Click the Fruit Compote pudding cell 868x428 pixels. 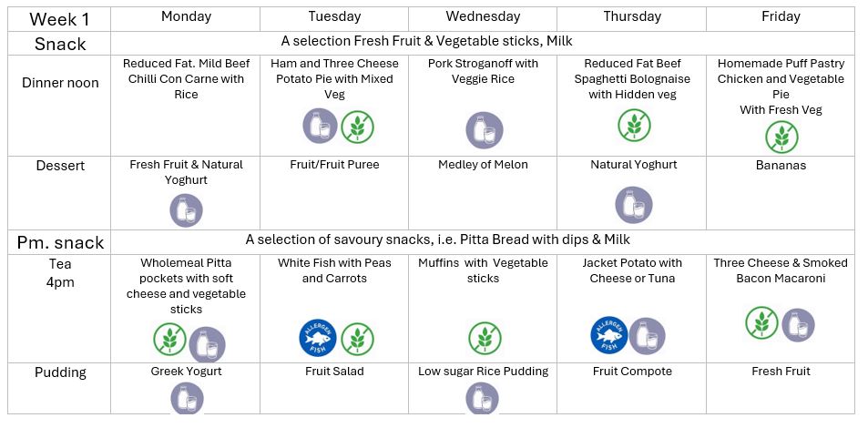[x=632, y=372]
